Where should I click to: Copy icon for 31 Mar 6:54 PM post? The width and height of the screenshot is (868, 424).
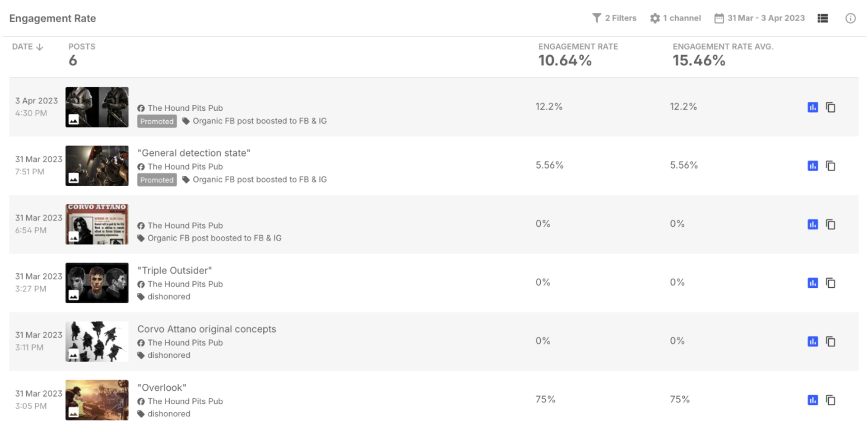[x=830, y=224]
